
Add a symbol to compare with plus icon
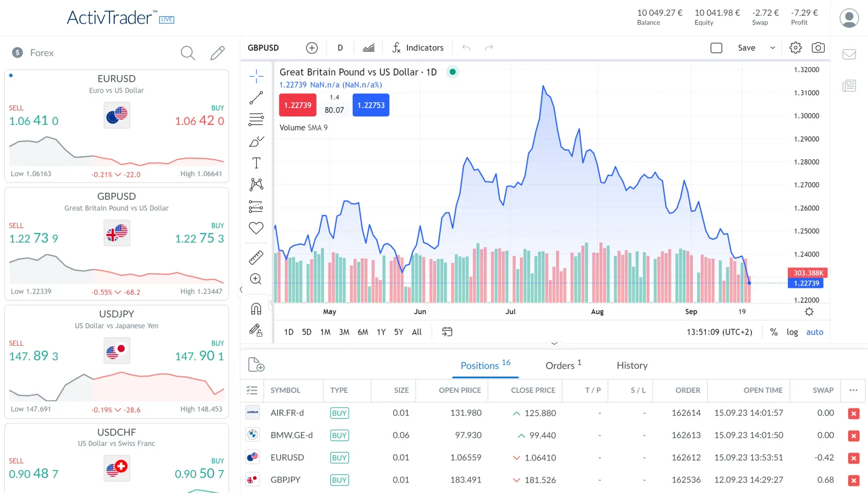tap(312, 48)
